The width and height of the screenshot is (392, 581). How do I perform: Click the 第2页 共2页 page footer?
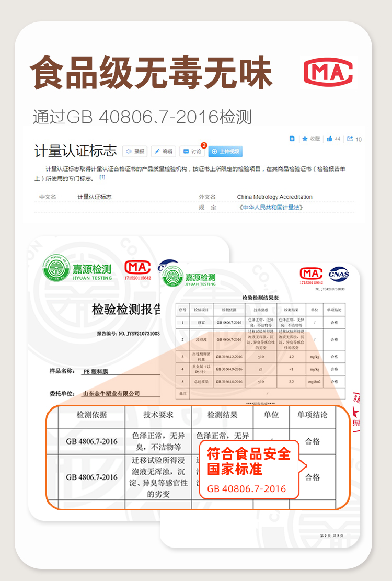[x=332, y=536]
